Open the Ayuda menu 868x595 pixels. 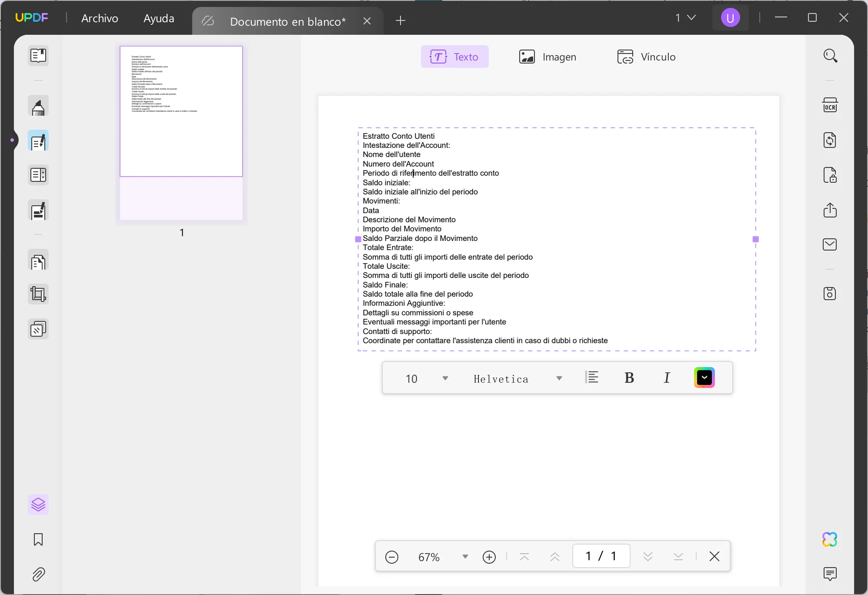tap(159, 18)
